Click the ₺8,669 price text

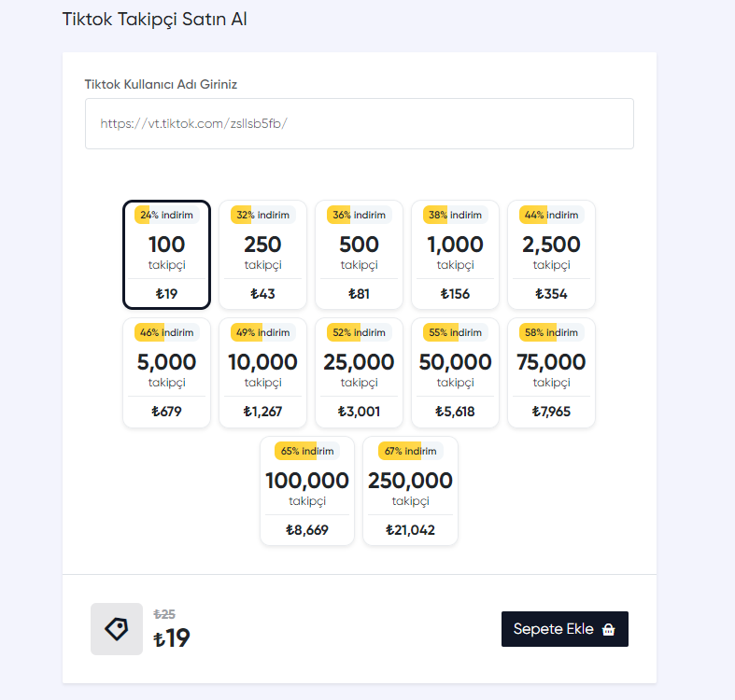(x=307, y=530)
